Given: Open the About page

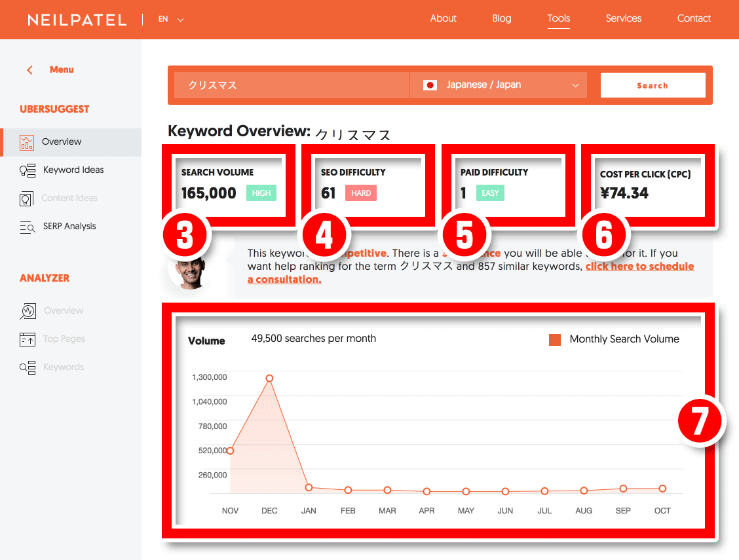Looking at the screenshot, I should 443,18.
